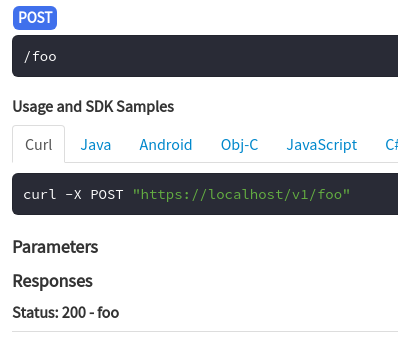Click the Usage and SDK Samples heading
Image resolution: width=398 pixels, height=361 pixels.
pos(93,107)
